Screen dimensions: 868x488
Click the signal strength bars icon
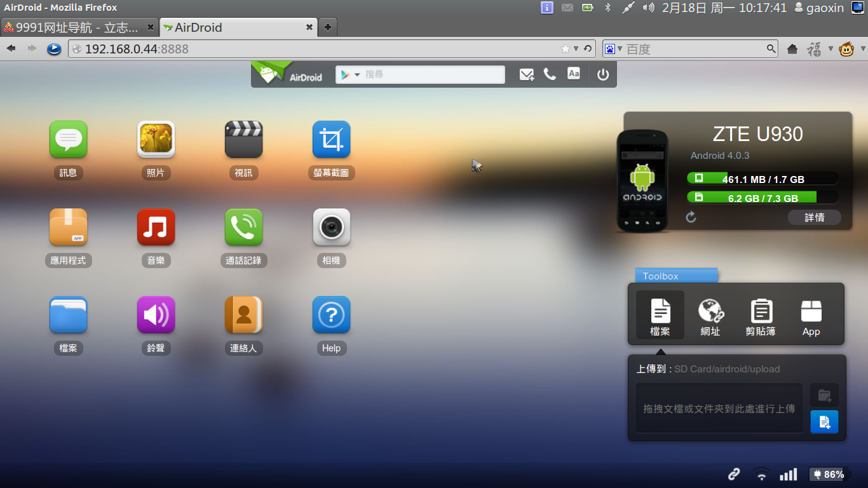coord(788,474)
